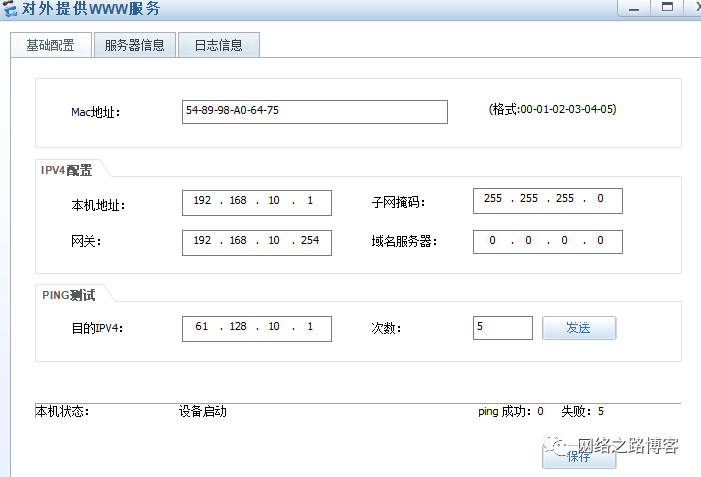Maximize the WWW服务 window
This screenshot has width=701, height=477.
[x=667, y=8]
